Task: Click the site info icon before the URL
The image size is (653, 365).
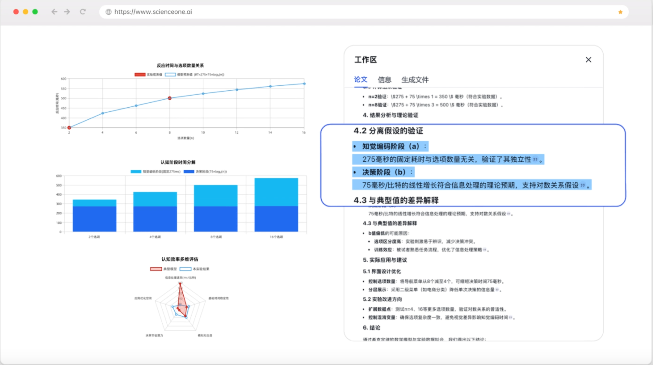Action: click(x=108, y=12)
